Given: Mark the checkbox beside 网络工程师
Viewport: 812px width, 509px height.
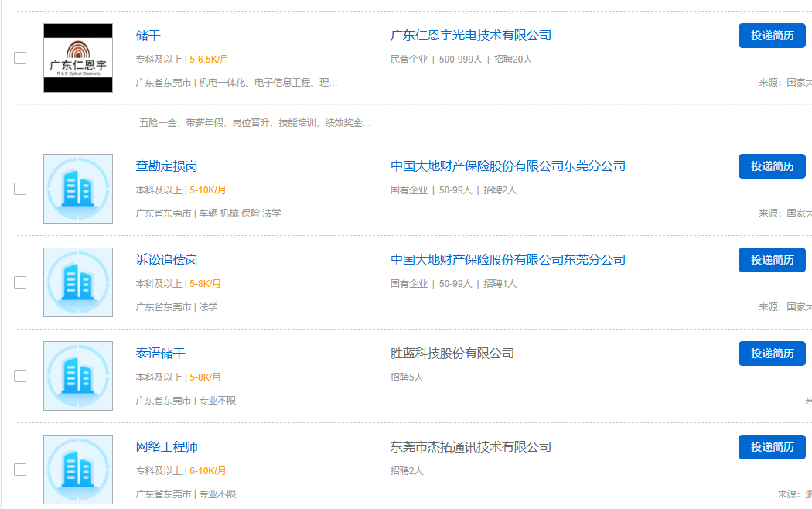Looking at the screenshot, I should (20, 470).
